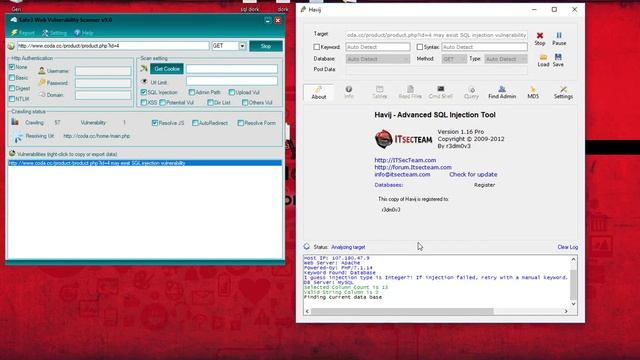640x360 pixels.
Task: Click the key icon next to Password
Action: (x=42, y=83)
